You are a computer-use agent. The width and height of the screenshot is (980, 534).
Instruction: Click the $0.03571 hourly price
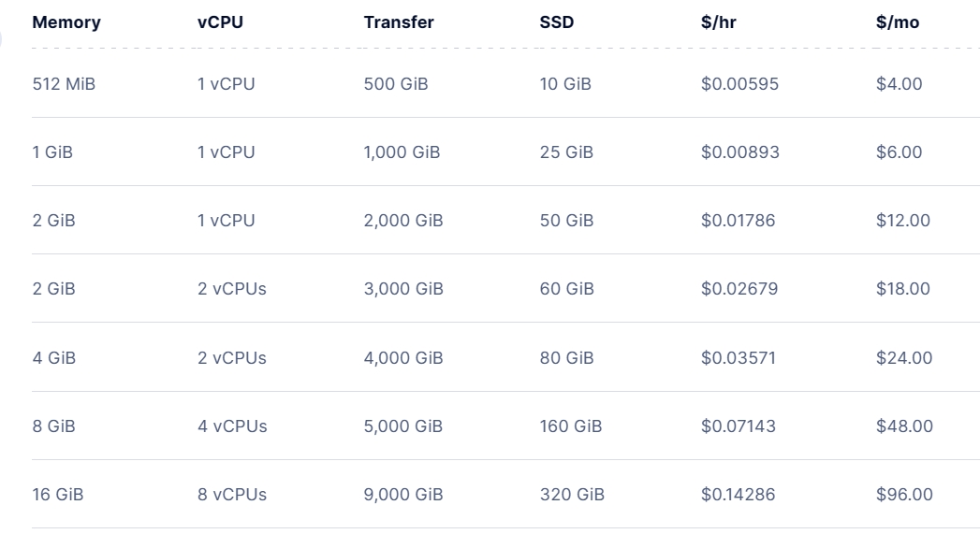pos(739,357)
